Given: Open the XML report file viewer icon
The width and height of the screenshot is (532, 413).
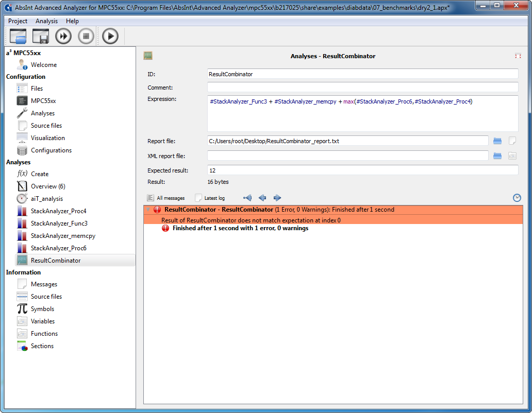Looking at the screenshot, I should 512,156.
